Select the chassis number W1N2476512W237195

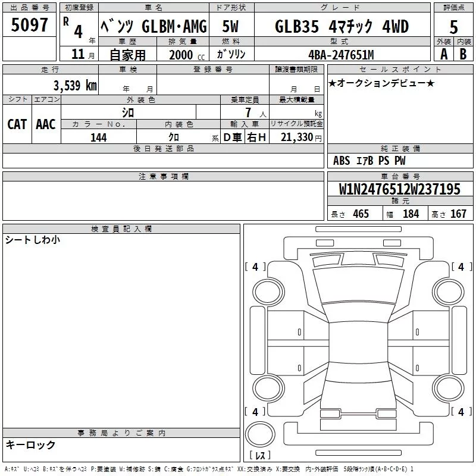[399, 189]
